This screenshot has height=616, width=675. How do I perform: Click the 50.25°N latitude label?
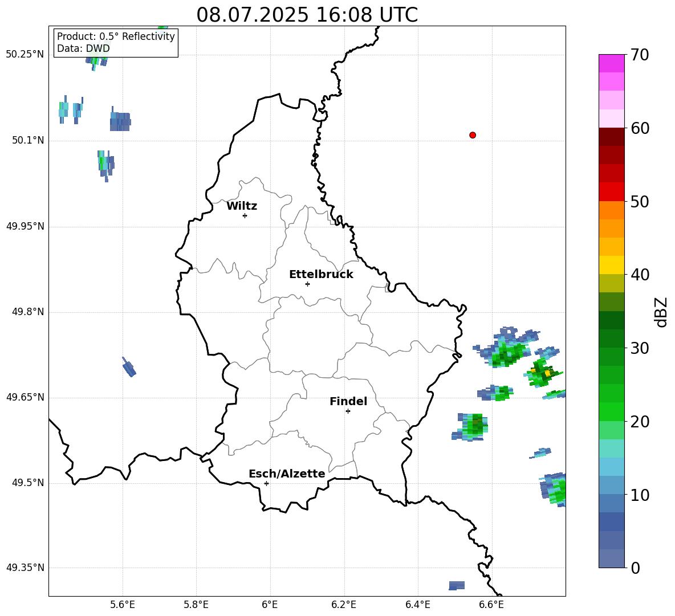(x=25, y=55)
